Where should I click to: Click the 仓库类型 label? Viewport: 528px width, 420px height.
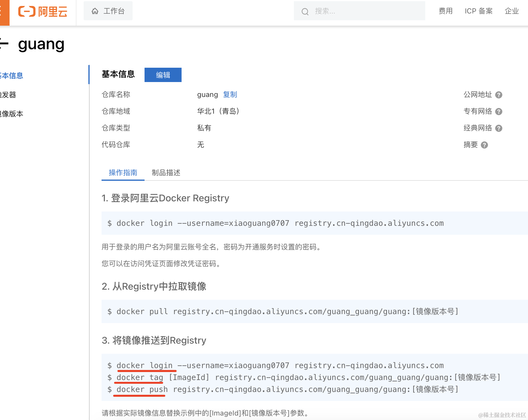[116, 128]
